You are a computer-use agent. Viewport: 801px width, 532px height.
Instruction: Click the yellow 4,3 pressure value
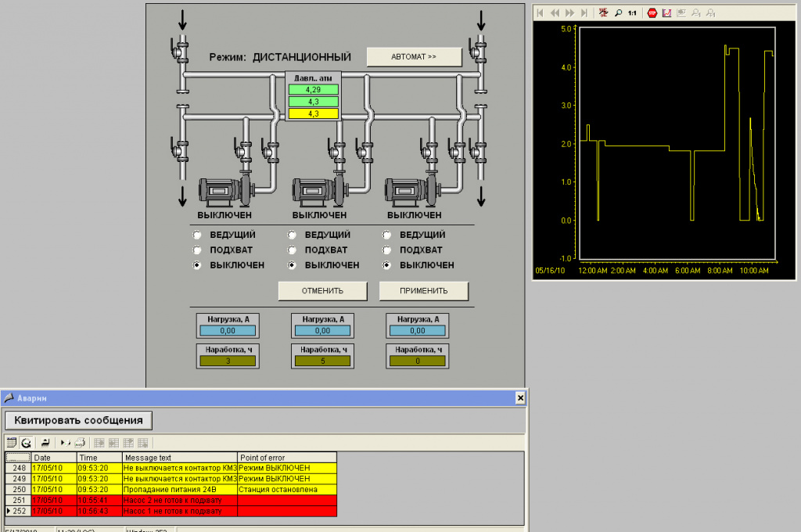tap(313, 114)
